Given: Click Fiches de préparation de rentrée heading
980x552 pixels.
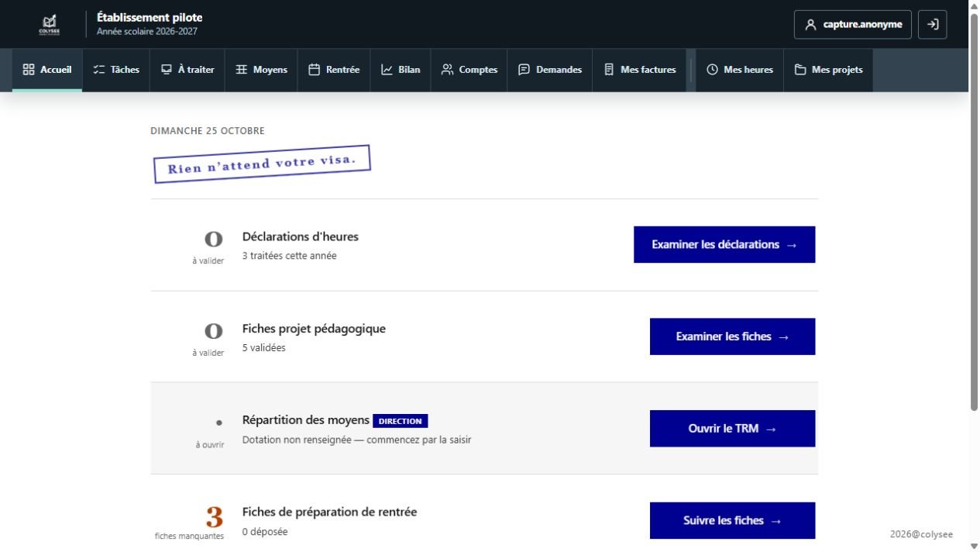Looking at the screenshot, I should click(329, 512).
